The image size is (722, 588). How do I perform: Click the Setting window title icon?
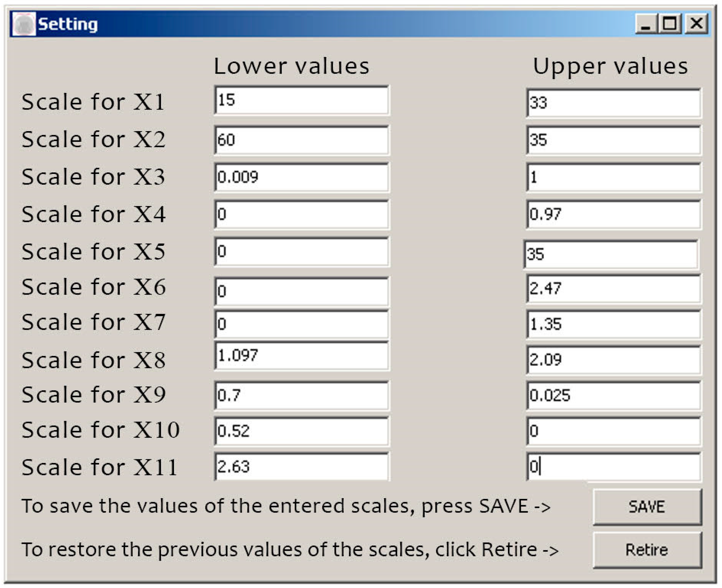tap(24, 24)
